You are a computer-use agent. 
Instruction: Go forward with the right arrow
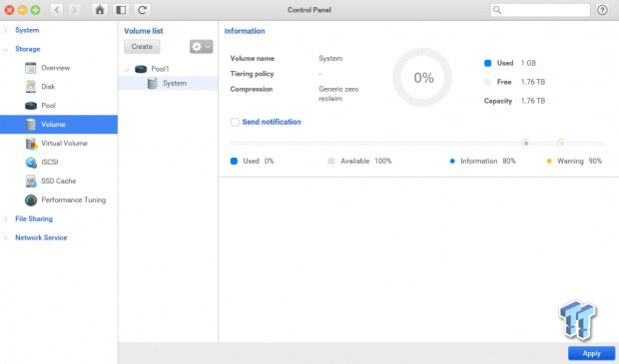click(74, 10)
